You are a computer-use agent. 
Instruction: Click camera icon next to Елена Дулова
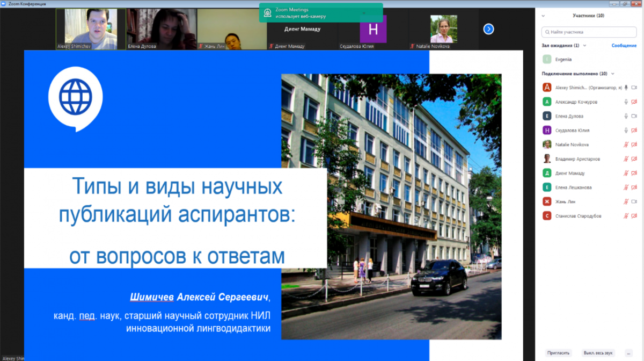pos(634,116)
